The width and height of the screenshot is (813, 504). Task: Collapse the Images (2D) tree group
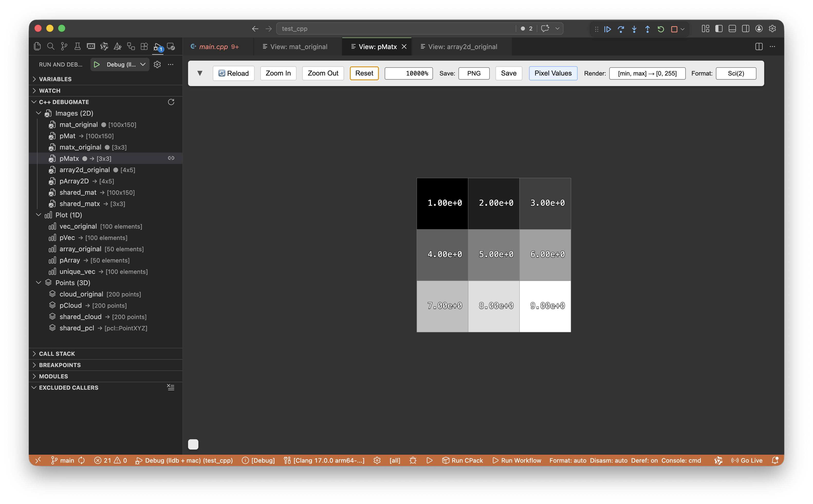point(39,113)
